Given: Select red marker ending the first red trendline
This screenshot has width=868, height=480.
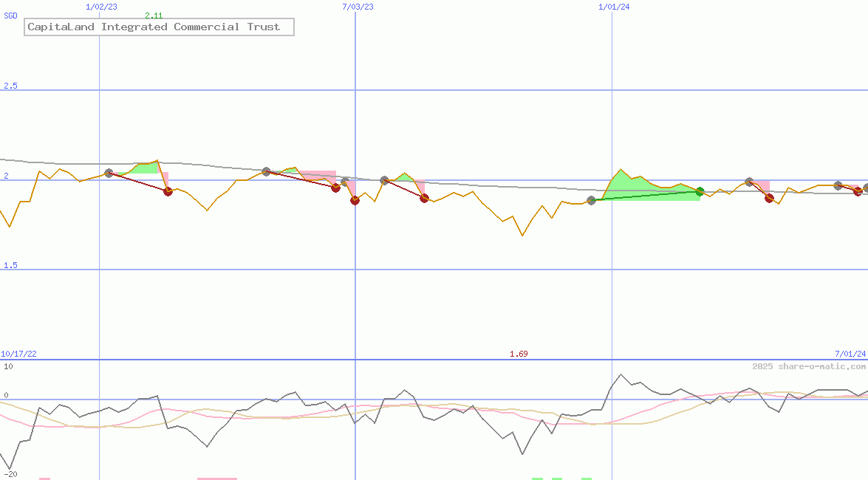Looking at the screenshot, I should (168, 191).
